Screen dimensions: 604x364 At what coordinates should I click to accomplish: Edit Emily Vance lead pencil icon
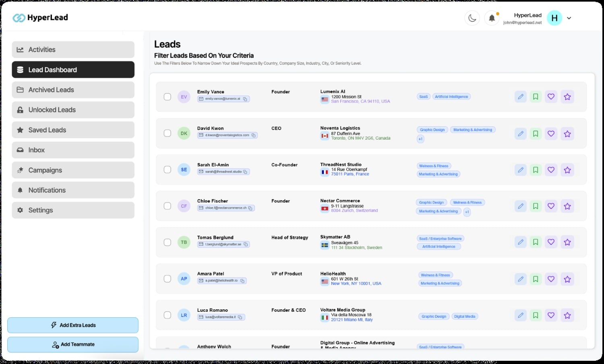(521, 97)
